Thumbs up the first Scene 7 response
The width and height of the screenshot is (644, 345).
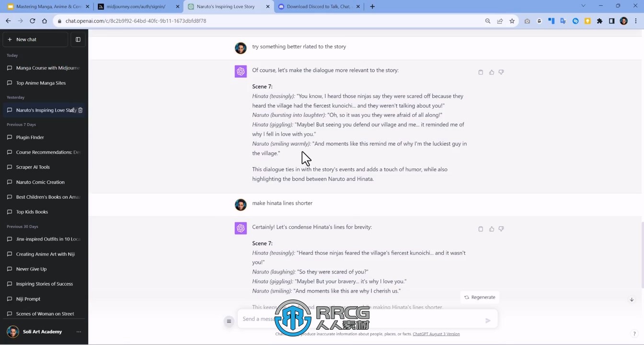point(492,72)
